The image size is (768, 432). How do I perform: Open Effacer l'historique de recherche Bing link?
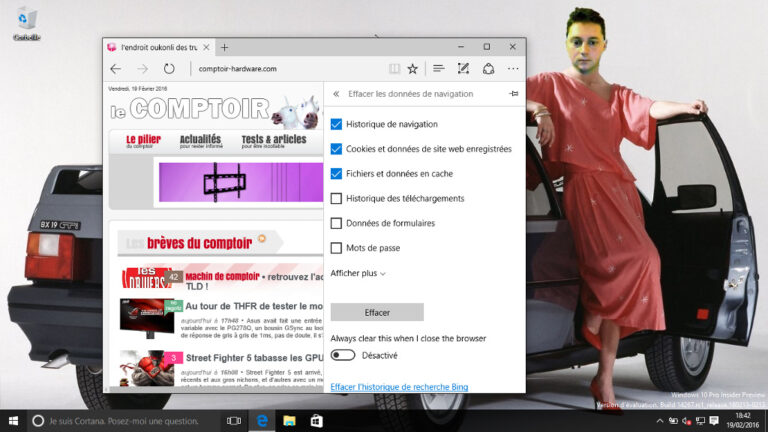pyautogui.click(x=400, y=385)
